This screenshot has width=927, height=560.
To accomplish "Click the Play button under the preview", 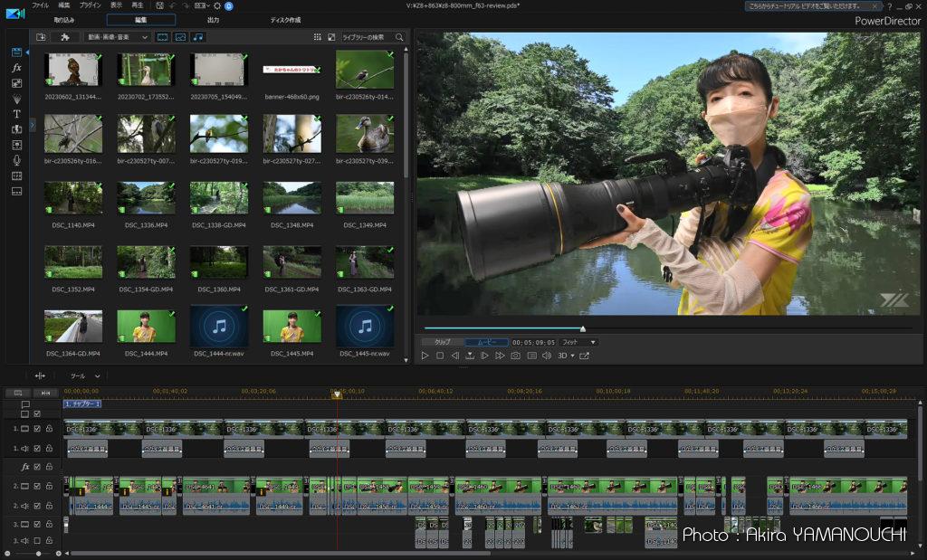I will (425, 356).
